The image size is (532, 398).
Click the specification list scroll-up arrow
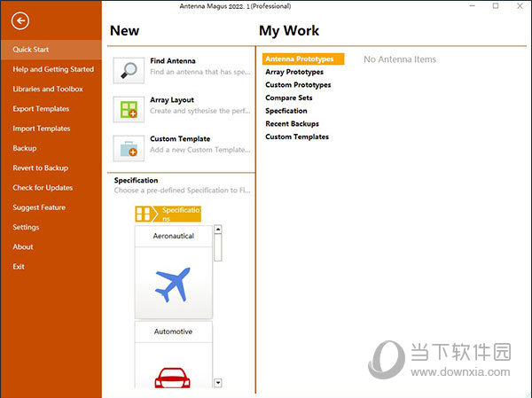(218, 230)
